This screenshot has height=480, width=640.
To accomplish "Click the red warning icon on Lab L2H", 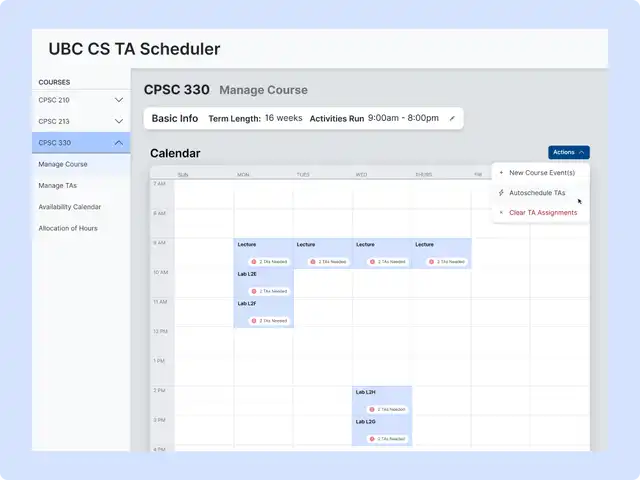I will click(x=371, y=409).
